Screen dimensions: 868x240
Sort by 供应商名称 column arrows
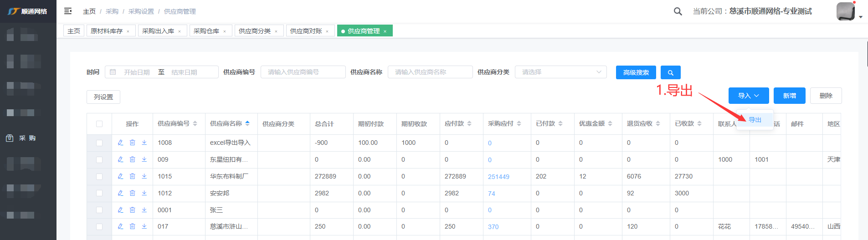point(247,123)
